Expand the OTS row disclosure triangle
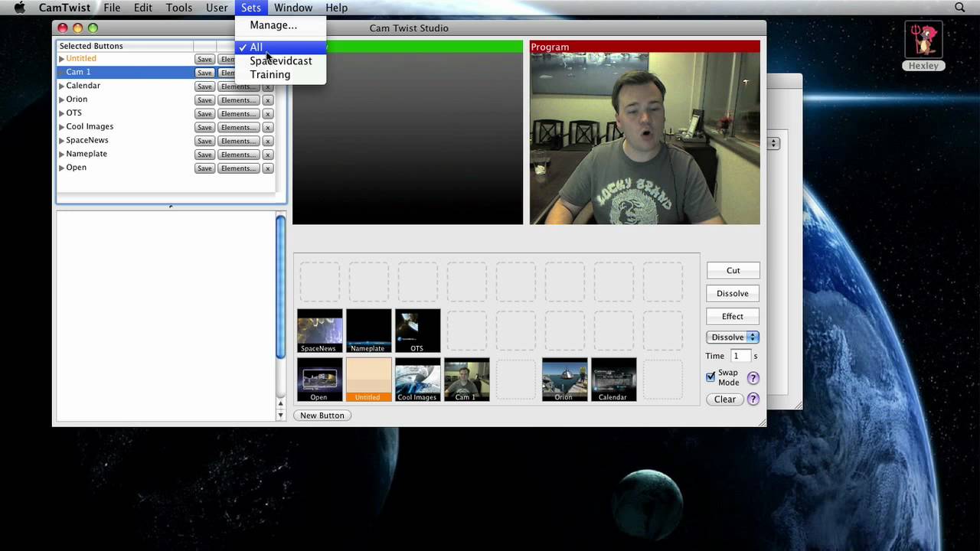The image size is (980, 551). click(61, 113)
